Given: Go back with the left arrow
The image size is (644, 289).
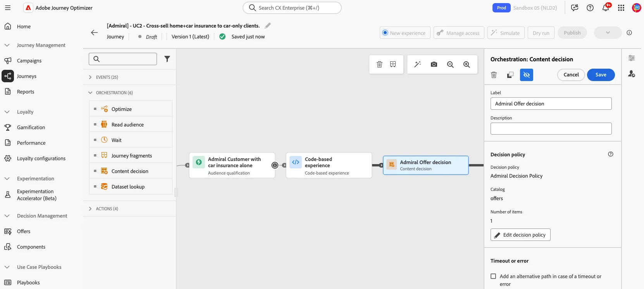Looking at the screenshot, I should tap(94, 33).
